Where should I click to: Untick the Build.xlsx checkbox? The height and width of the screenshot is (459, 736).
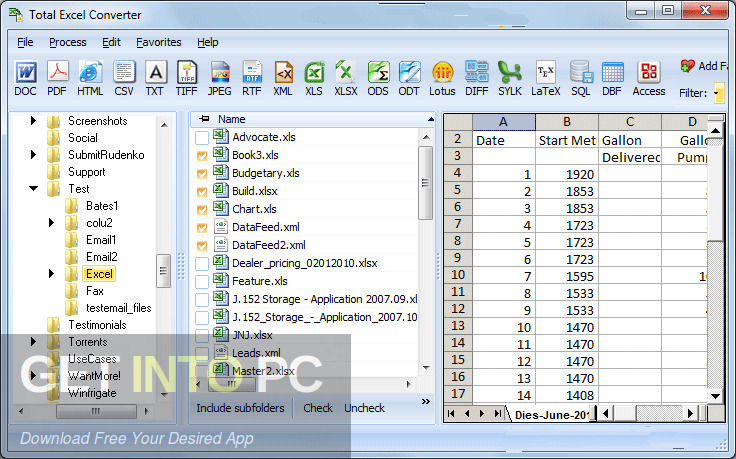(202, 191)
